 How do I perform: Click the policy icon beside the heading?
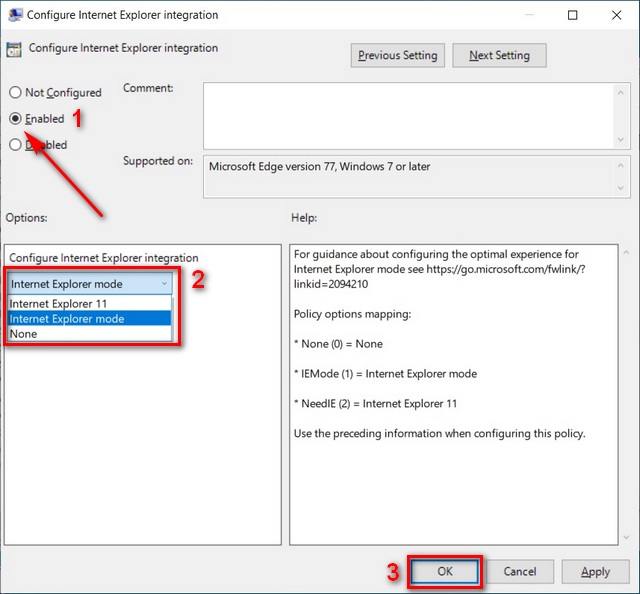point(14,49)
